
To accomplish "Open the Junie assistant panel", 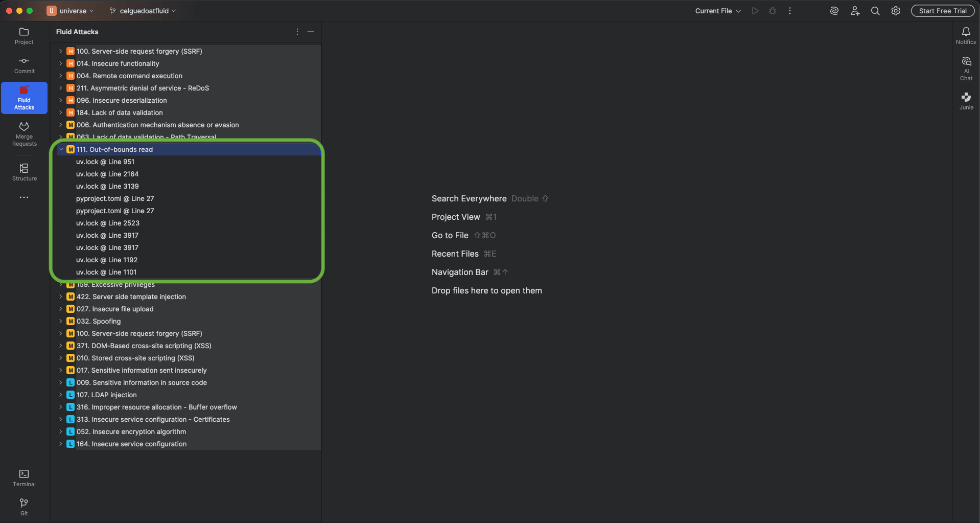I will point(966,101).
